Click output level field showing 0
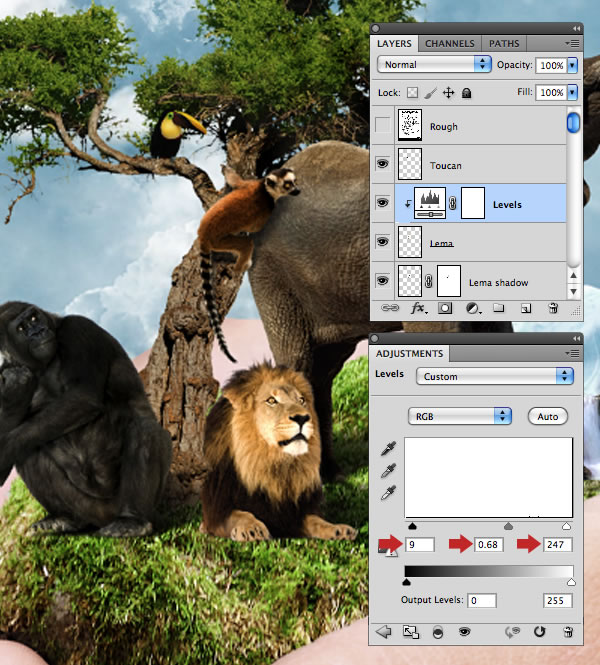This screenshot has height=665, width=600. (x=482, y=601)
